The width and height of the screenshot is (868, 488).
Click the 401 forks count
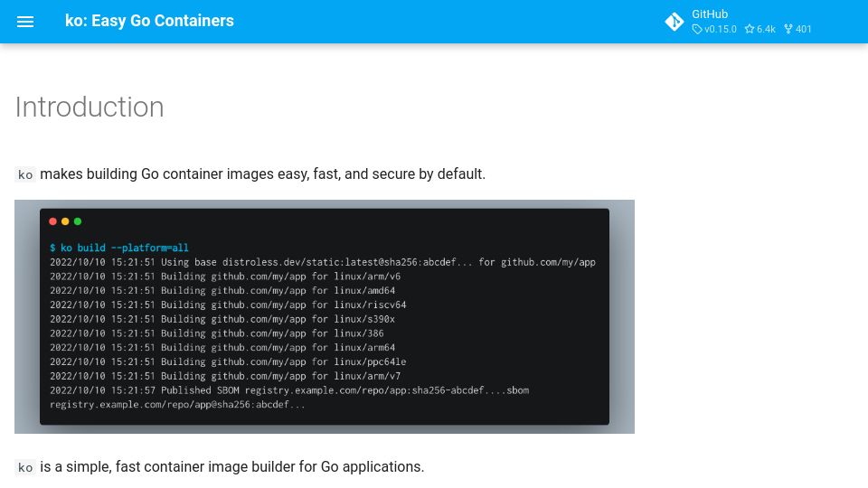click(x=797, y=29)
